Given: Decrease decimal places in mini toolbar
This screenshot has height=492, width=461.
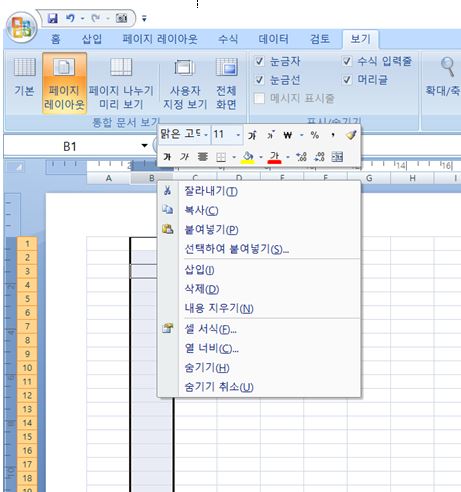Looking at the screenshot, I should pos(319,156).
